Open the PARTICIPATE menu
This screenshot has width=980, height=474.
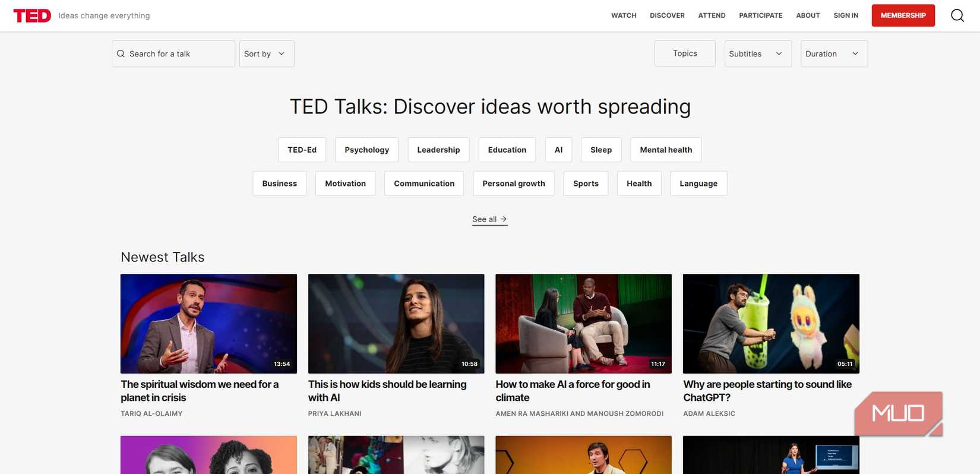[x=761, y=15]
